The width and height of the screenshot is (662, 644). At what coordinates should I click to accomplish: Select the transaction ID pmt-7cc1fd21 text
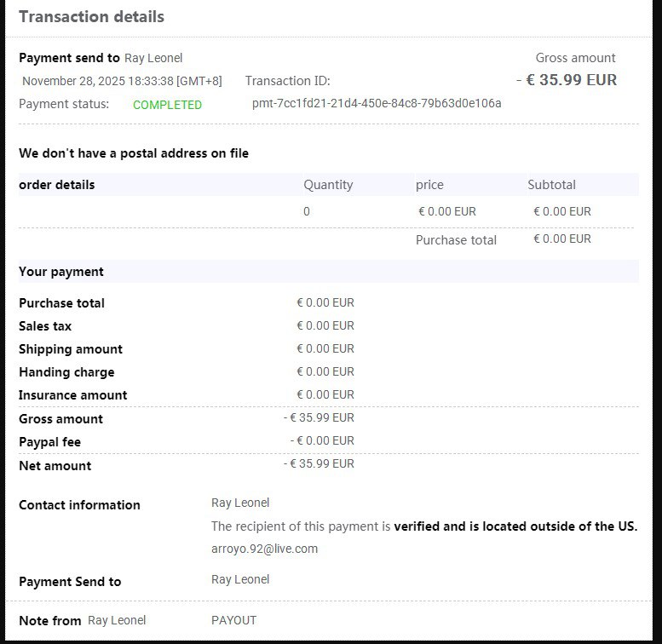pyautogui.click(x=377, y=103)
